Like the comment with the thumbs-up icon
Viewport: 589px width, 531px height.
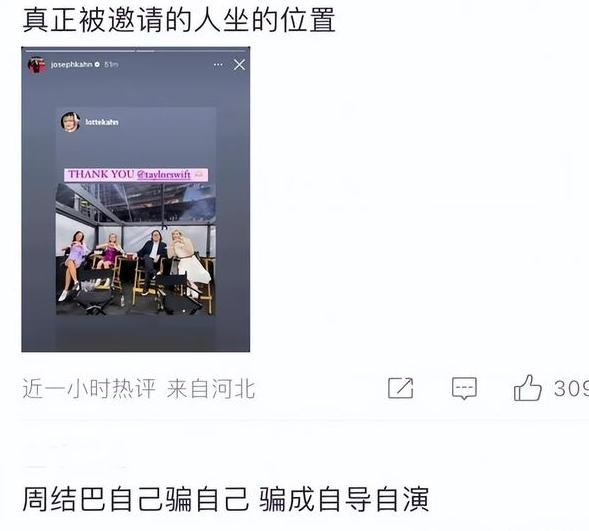pyautogui.click(x=527, y=388)
